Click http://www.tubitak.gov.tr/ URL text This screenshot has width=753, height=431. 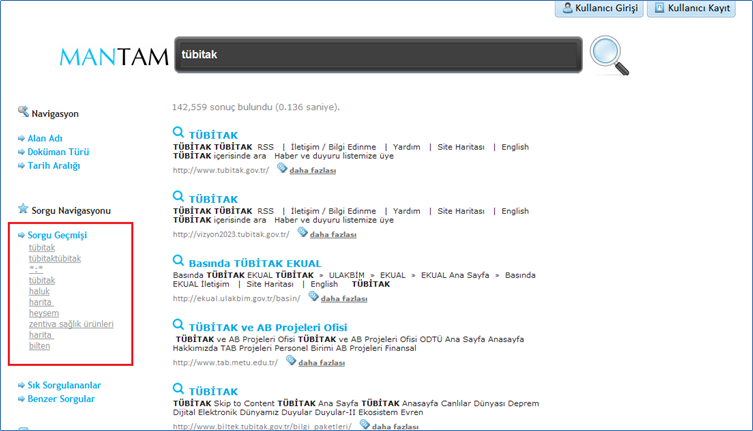[221, 171]
